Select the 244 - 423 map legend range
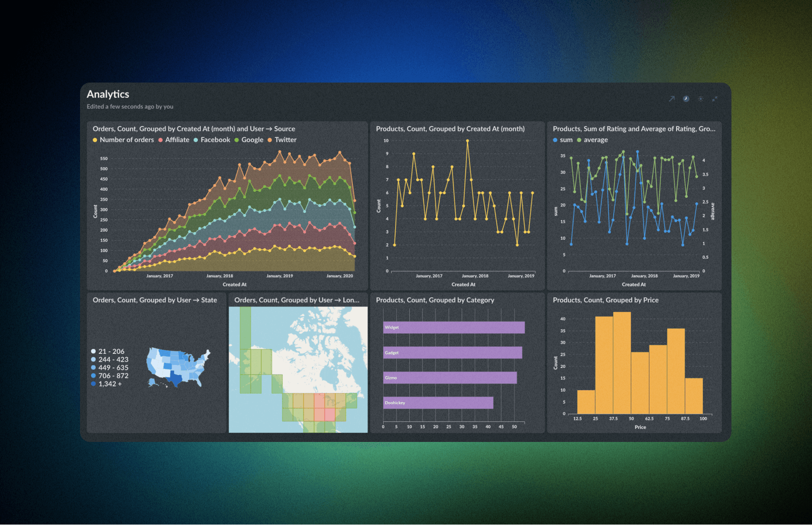The width and height of the screenshot is (812, 525). coord(110,359)
